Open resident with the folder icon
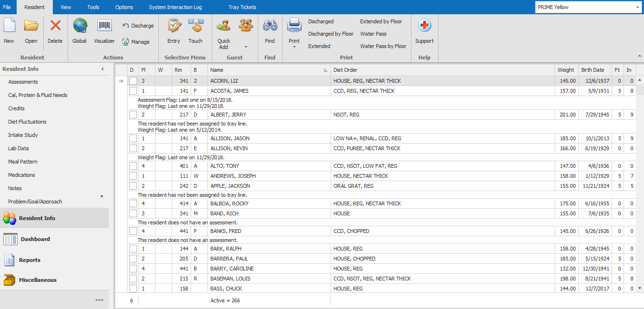The image size is (644, 309). 31,26
